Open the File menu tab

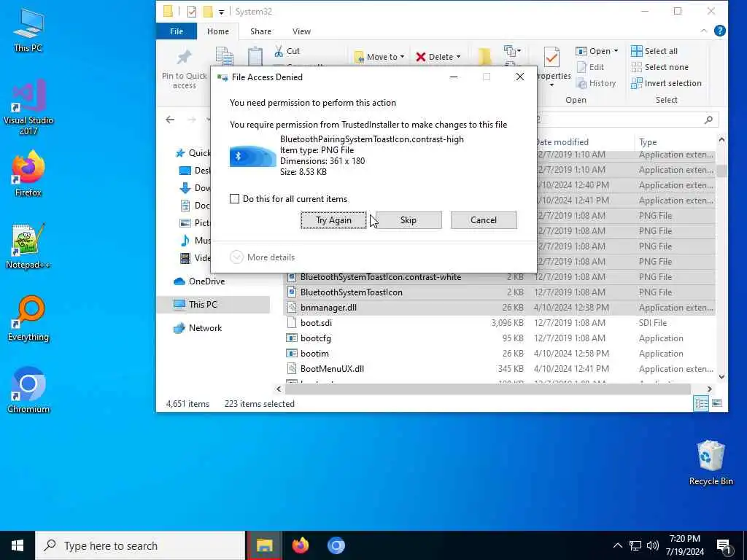[x=177, y=31]
